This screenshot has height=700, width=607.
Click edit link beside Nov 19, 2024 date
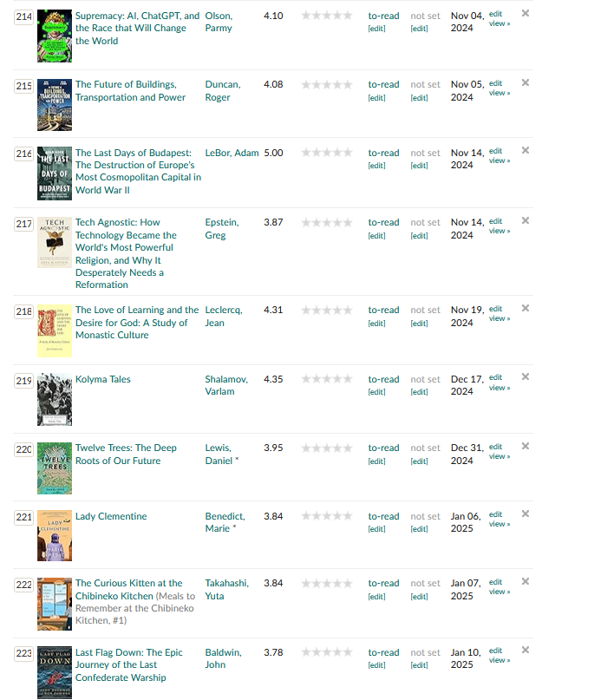[x=495, y=309]
